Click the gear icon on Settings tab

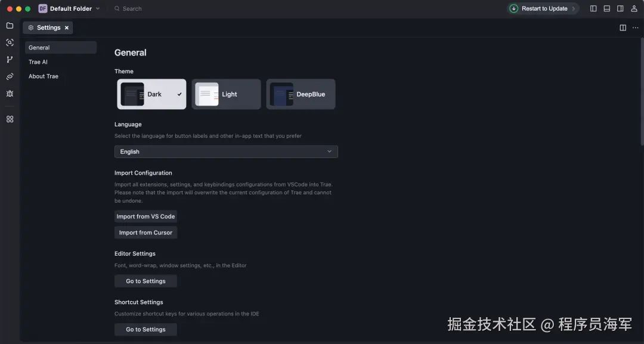[x=31, y=27]
